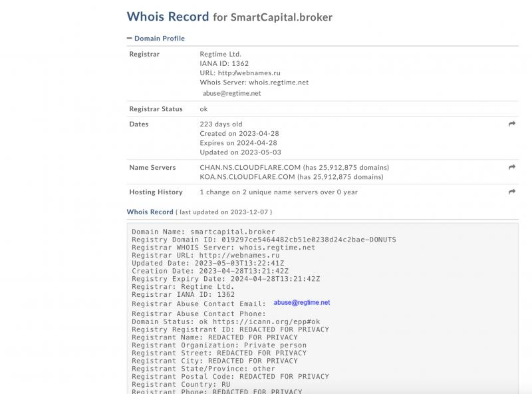The width and height of the screenshot is (532, 394).
Task: Click Expires on 2024-04-28 text
Action: (238, 143)
